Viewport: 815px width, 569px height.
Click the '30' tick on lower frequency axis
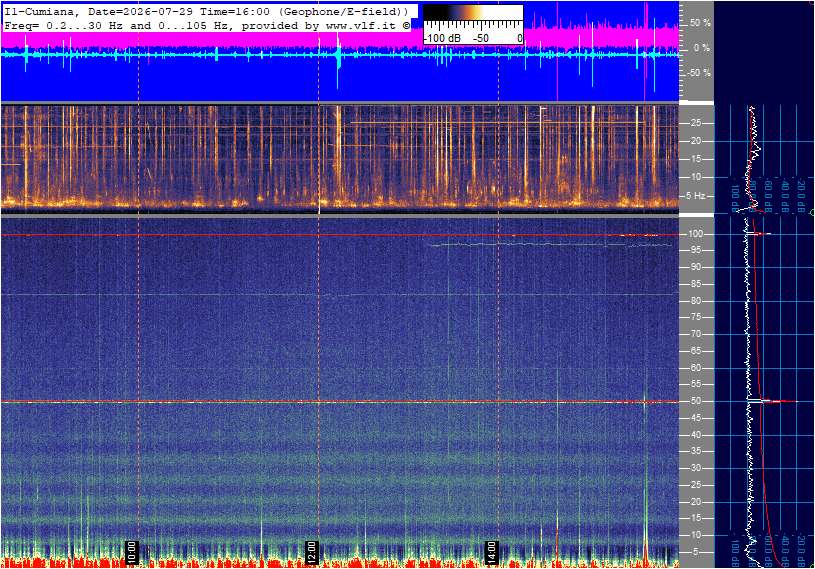tap(695, 468)
